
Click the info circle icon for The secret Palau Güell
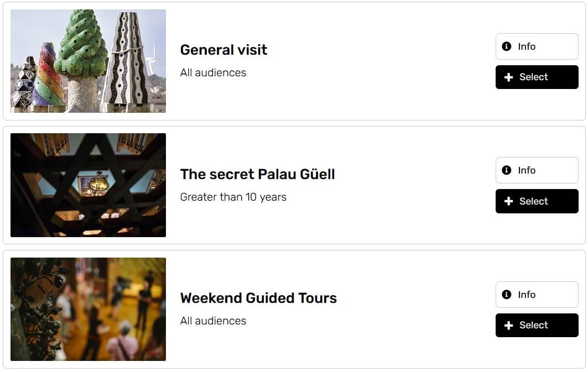[506, 170]
